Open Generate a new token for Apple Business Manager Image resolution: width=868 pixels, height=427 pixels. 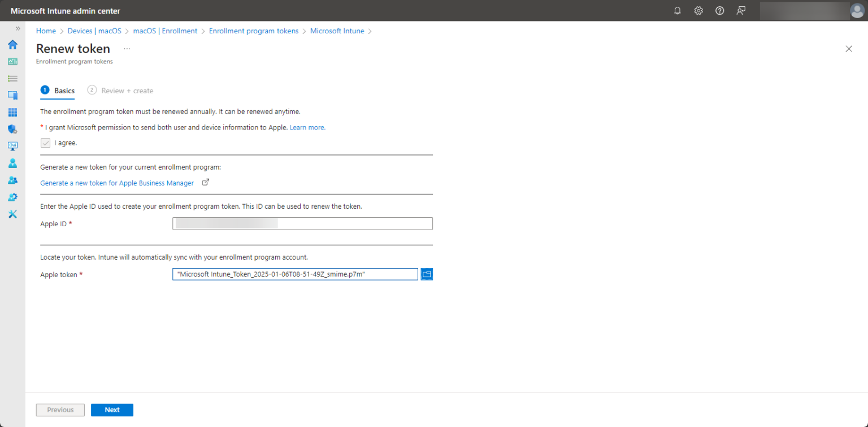116,183
